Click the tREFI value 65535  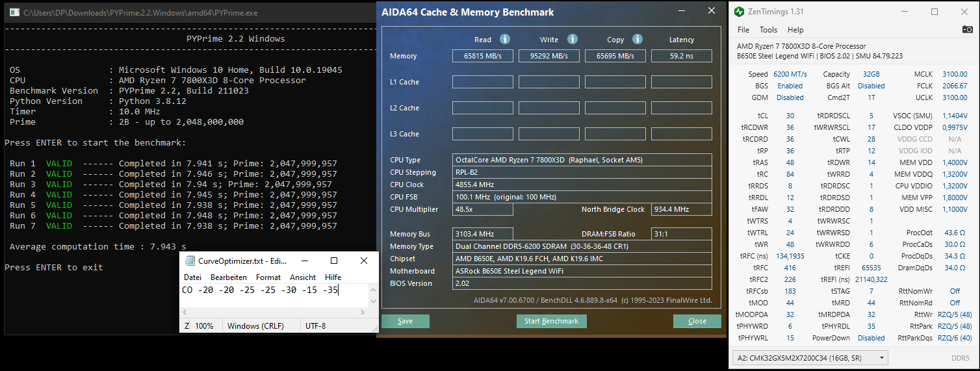(x=871, y=268)
